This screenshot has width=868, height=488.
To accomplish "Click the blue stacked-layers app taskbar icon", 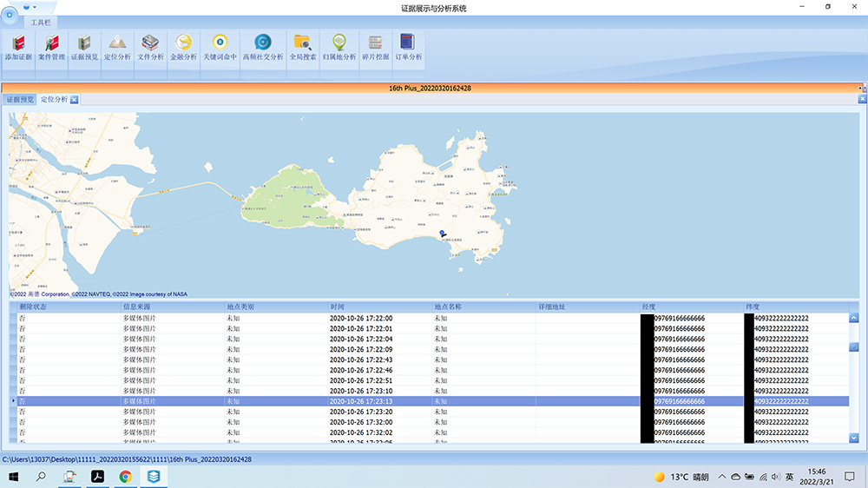I will click(x=154, y=477).
